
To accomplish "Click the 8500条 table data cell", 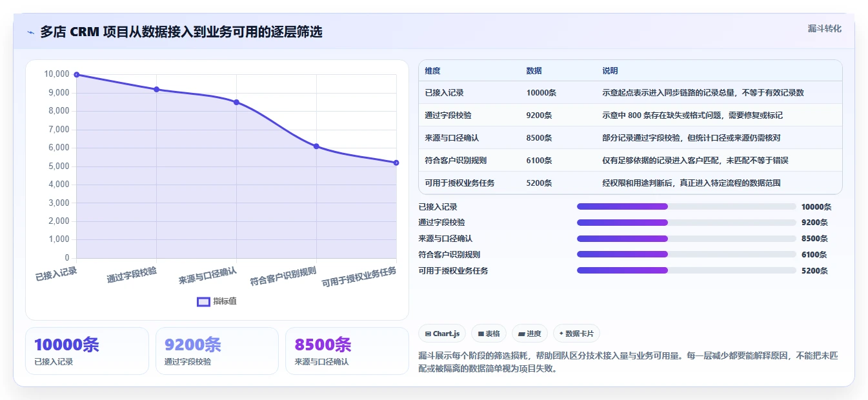I will [558, 137].
